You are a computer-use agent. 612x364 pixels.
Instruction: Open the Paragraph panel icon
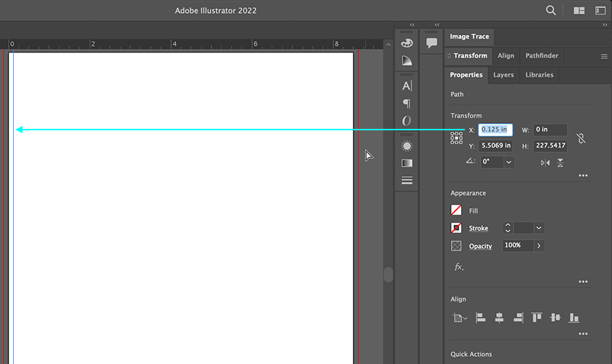point(407,103)
